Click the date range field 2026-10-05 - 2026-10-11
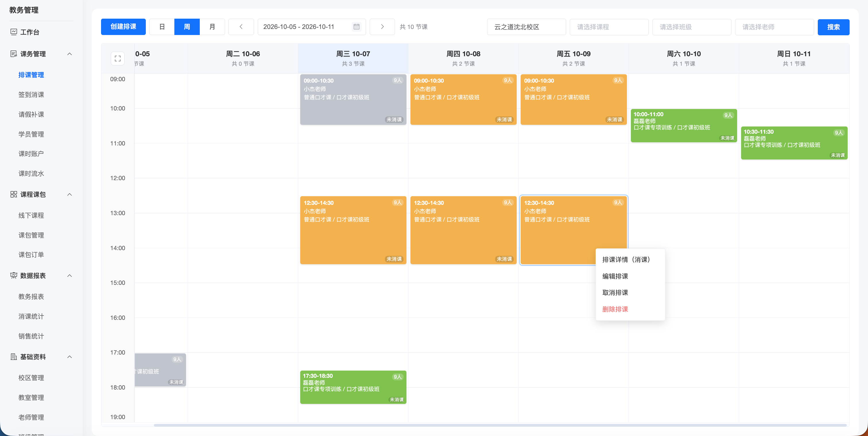868x436 pixels. [x=312, y=27]
